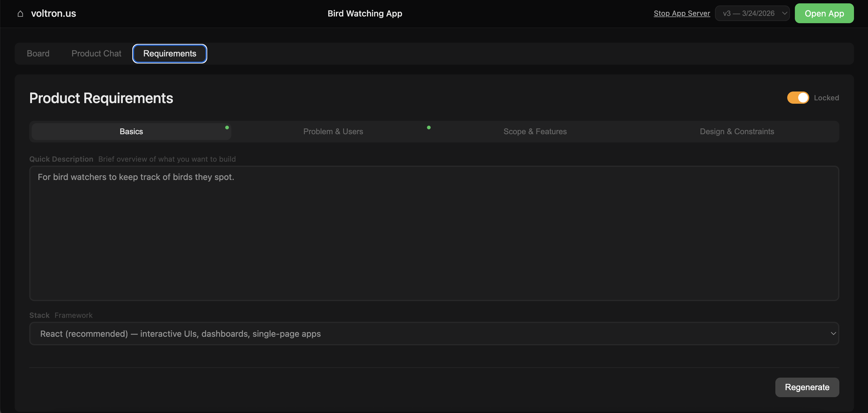
Task: Switch to the Board tab
Action: coord(38,54)
